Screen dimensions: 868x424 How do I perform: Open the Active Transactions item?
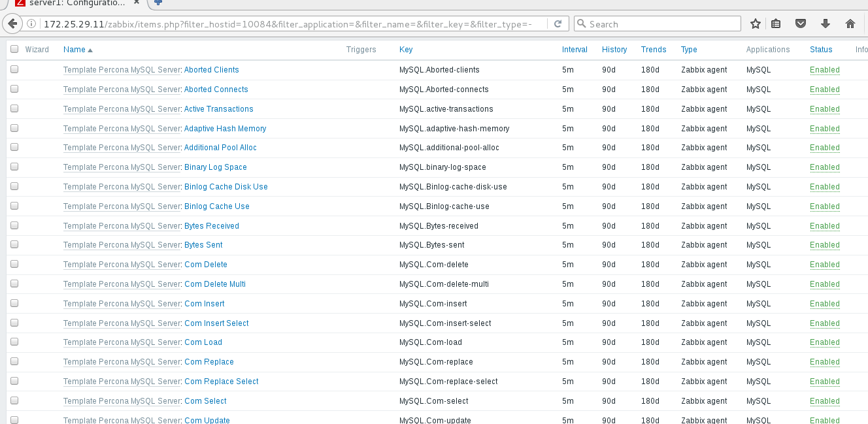pos(219,109)
